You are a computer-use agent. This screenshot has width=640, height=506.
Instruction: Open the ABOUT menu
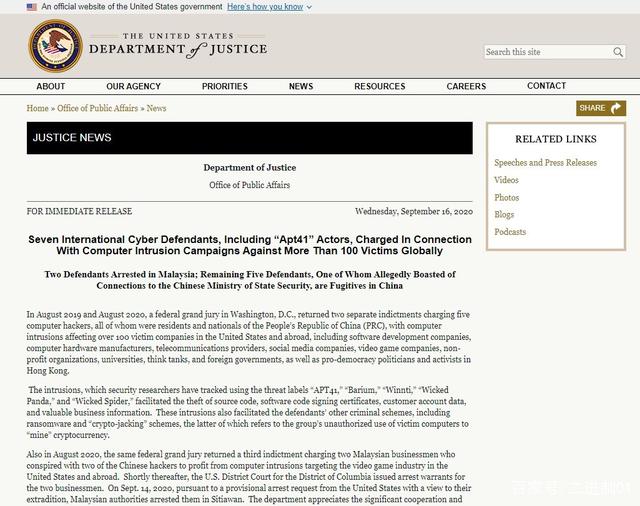click(x=51, y=87)
